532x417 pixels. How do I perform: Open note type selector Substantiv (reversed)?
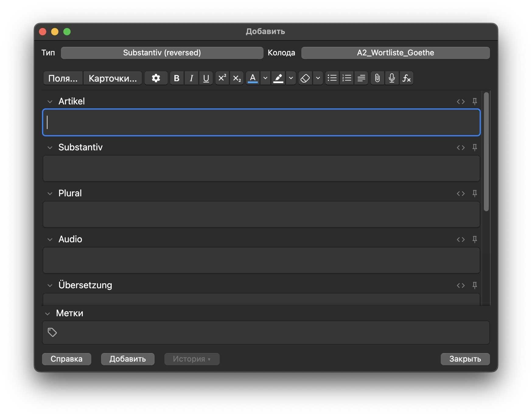[x=162, y=53]
